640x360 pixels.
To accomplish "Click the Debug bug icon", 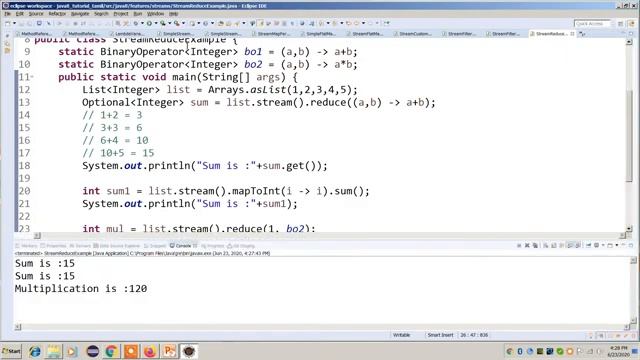I will pyautogui.click(x=136, y=24).
